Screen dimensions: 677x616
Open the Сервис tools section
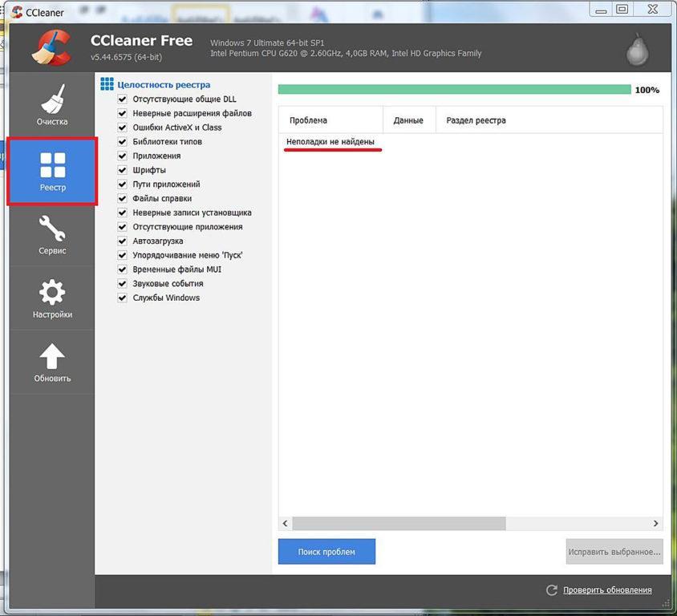[52, 234]
